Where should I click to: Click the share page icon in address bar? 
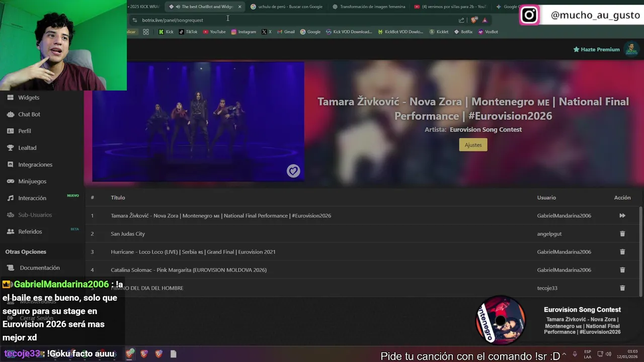coord(461,20)
